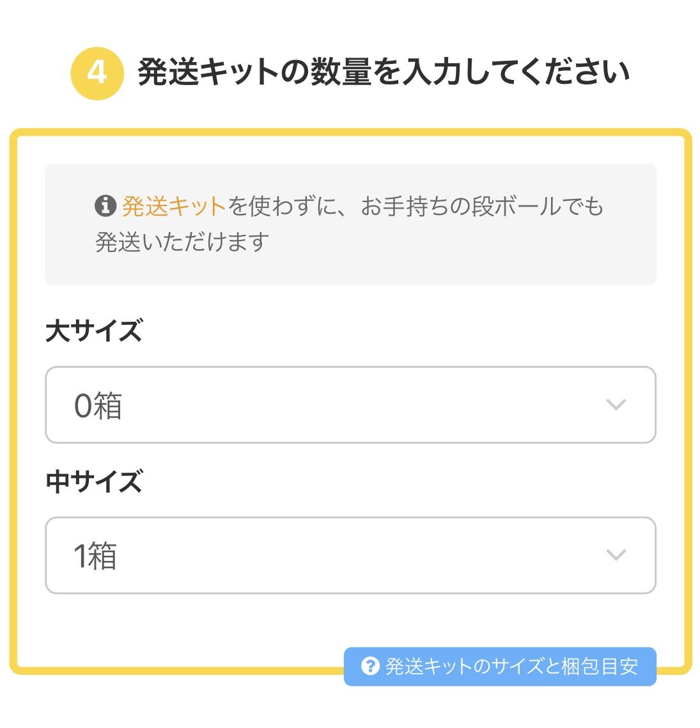Click the blue size guide button's label text

(x=511, y=667)
